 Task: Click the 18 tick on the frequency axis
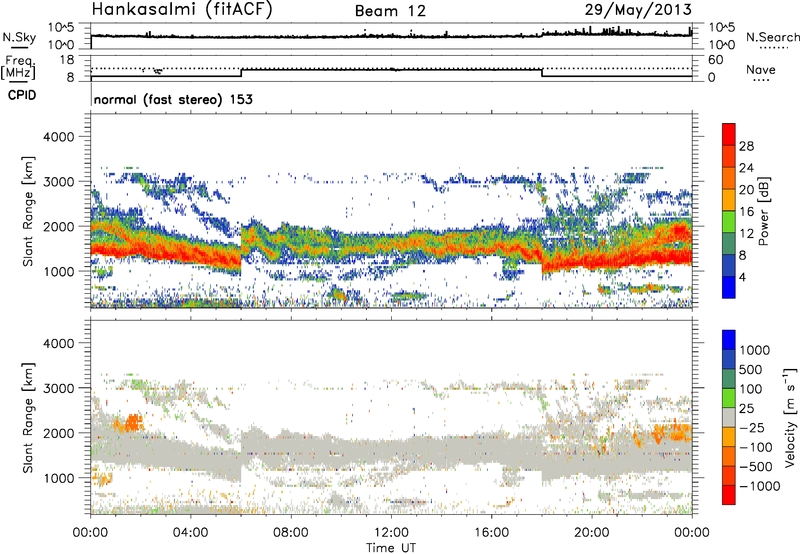[x=67, y=60]
